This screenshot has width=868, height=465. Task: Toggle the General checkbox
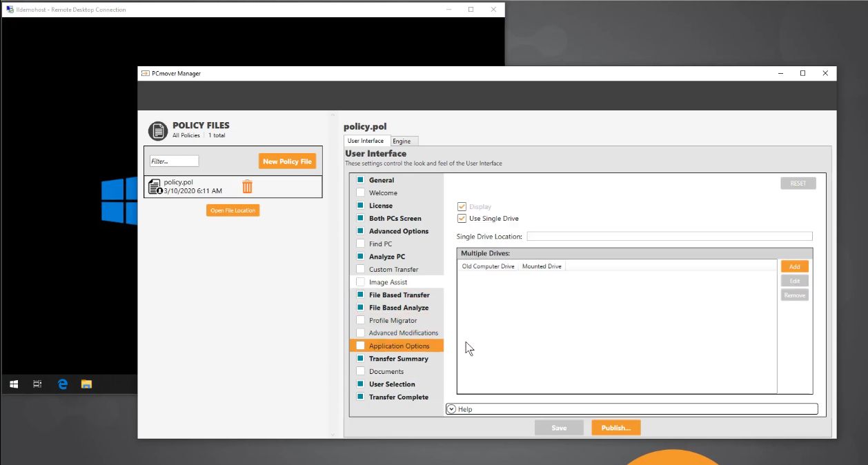(x=360, y=180)
